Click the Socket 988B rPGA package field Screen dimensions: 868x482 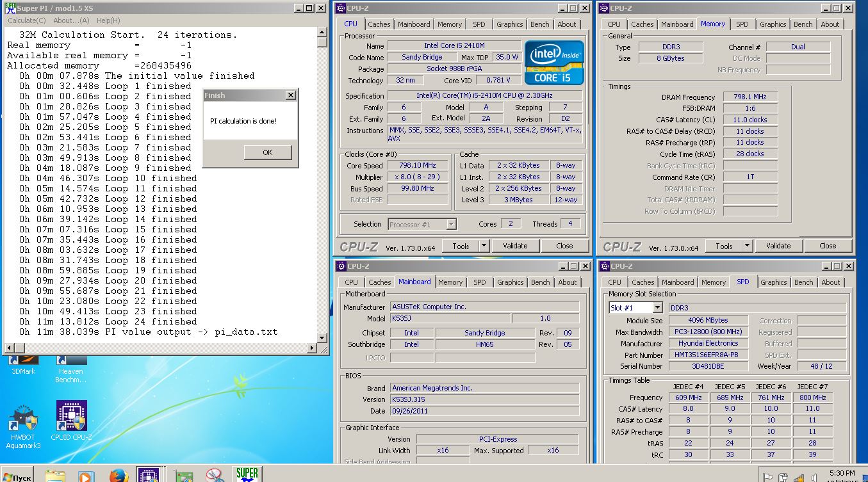click(454, 69)
